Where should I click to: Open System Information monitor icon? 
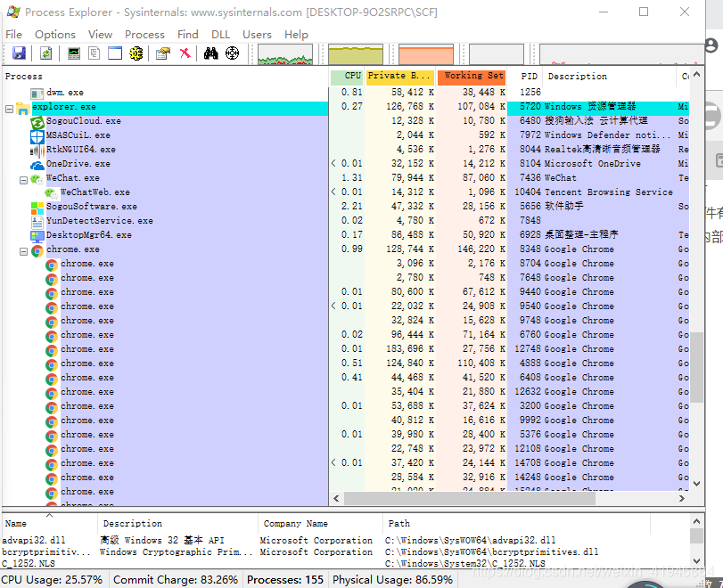pyautogui.click(x=74, y=53)
